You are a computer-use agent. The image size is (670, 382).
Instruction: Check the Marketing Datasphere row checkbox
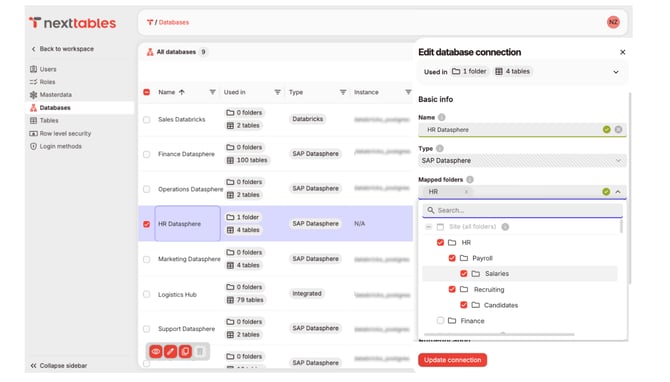(147, 259)
